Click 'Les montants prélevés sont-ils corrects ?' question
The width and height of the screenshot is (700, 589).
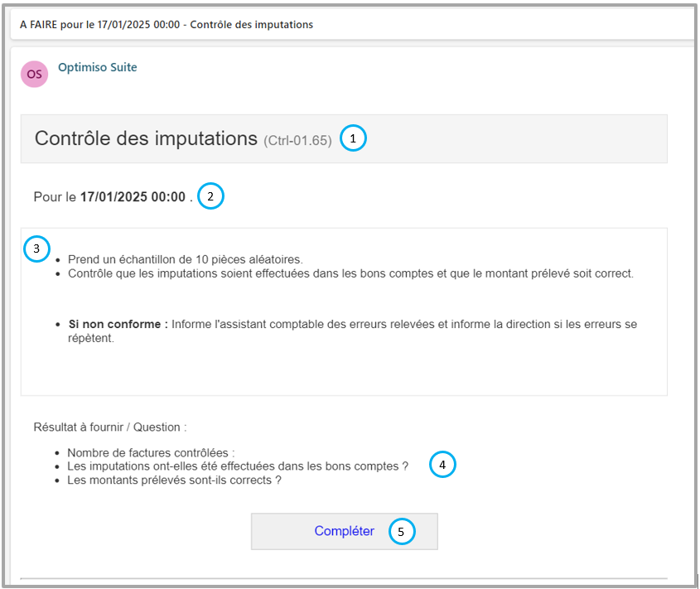(x=174, y=480)
